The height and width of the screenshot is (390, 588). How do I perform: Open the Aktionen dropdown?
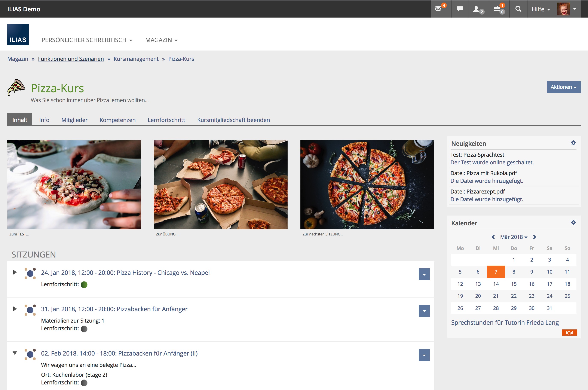pos(563,87)
